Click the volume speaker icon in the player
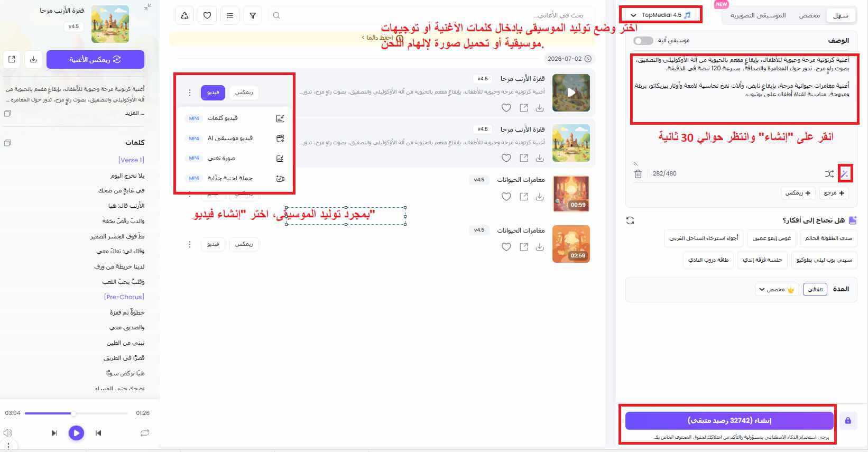 pos(8,433)
